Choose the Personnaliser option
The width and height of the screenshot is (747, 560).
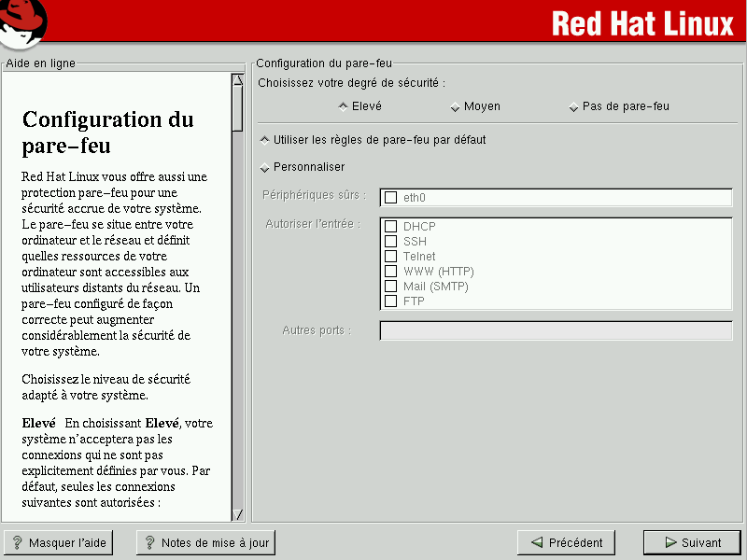(265, 167)
